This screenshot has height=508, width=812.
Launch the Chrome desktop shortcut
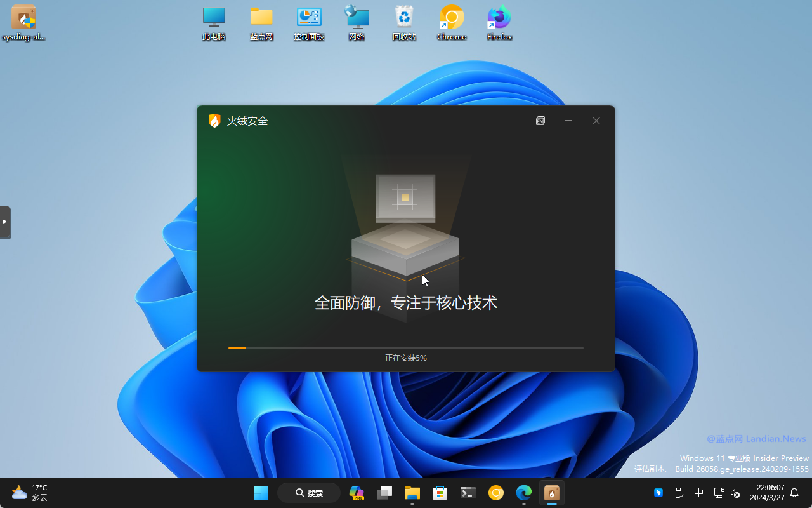coord(452,22)
